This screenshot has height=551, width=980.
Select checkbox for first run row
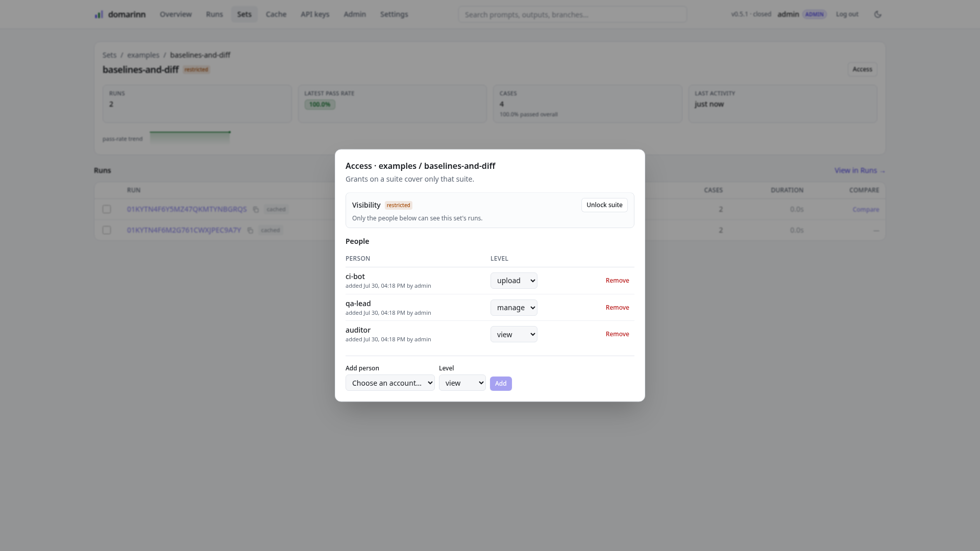coord(107,209)
